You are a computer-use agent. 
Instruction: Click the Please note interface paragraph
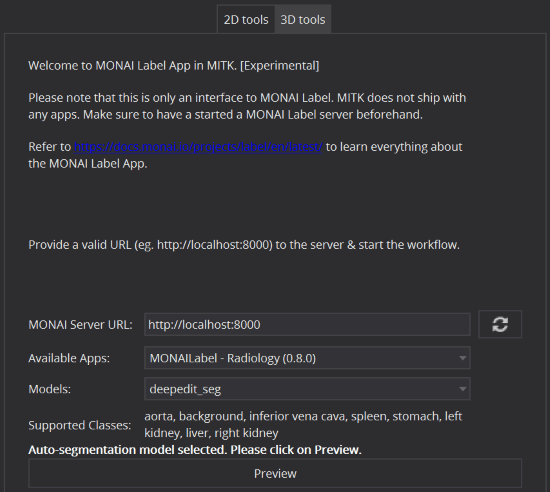247,106
